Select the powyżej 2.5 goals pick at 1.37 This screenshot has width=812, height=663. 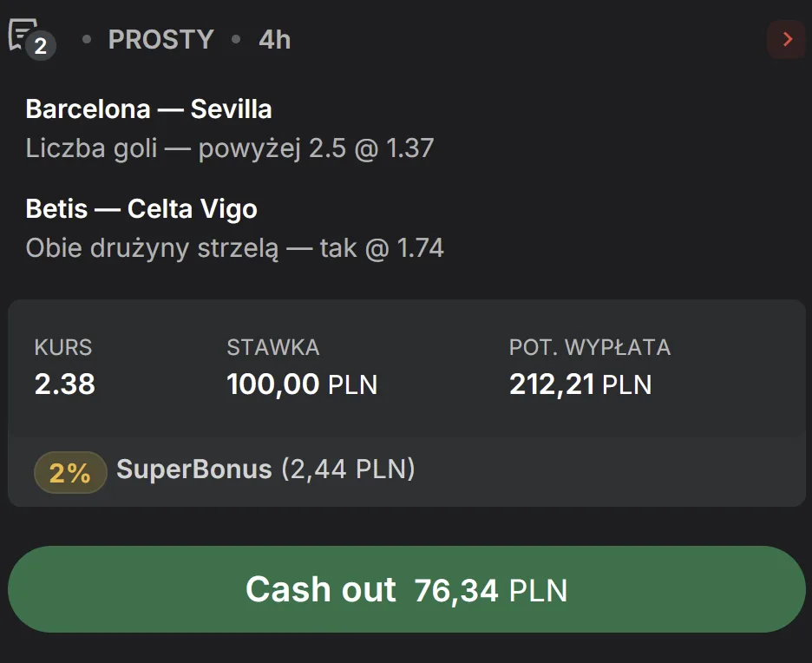coord(229,148)
